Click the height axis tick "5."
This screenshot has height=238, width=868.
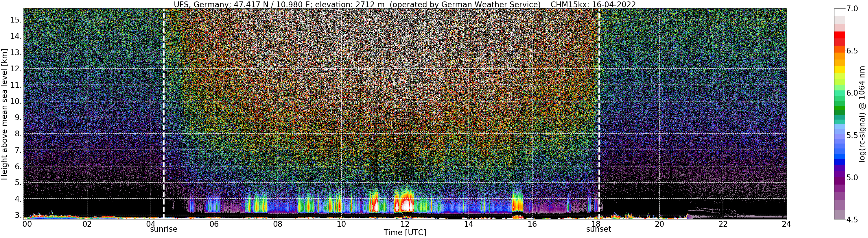point(18,183)
